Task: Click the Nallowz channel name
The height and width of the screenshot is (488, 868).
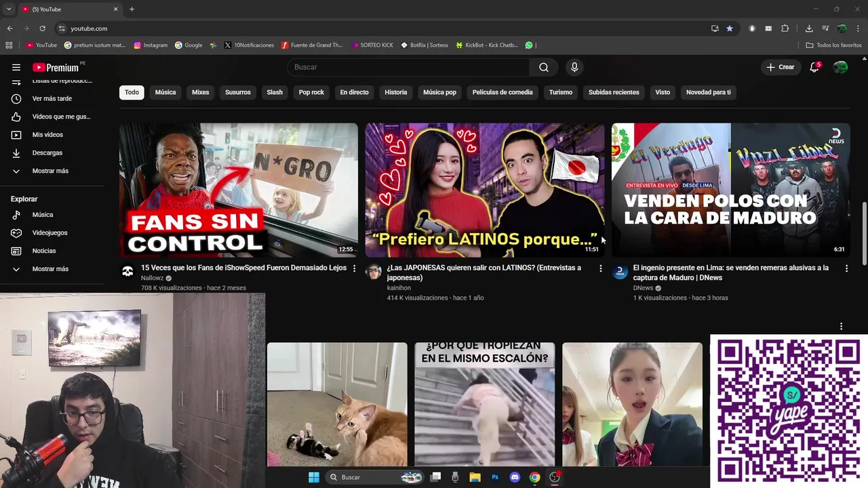Action: 152,278
